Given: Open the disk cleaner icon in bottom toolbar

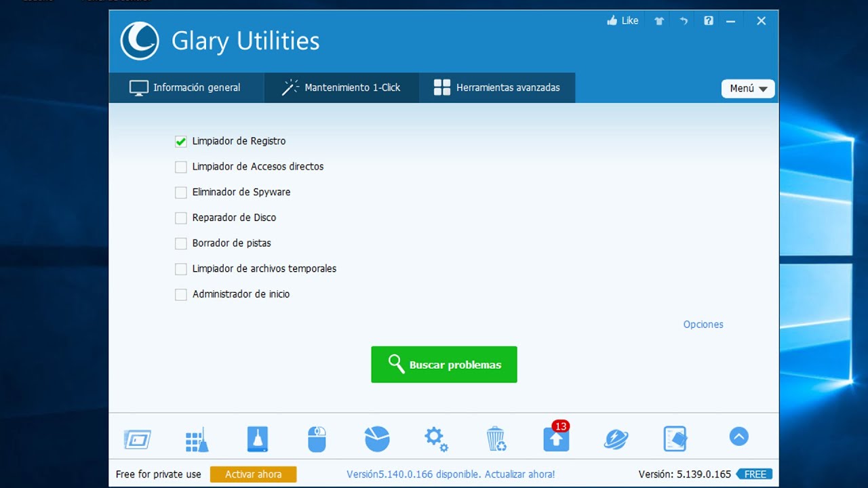Looking at the screenshot, I should tap(138, 439).
